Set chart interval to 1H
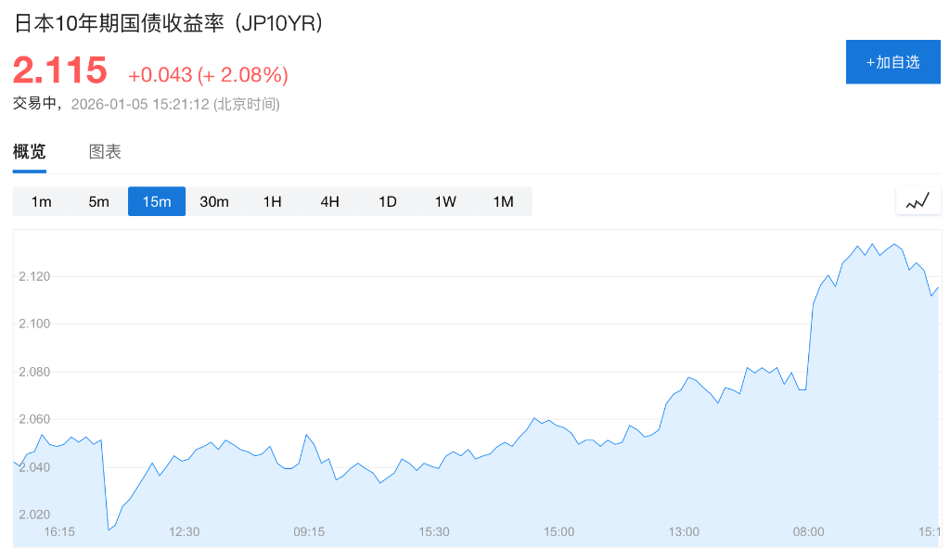 click(x=272, y=201)
